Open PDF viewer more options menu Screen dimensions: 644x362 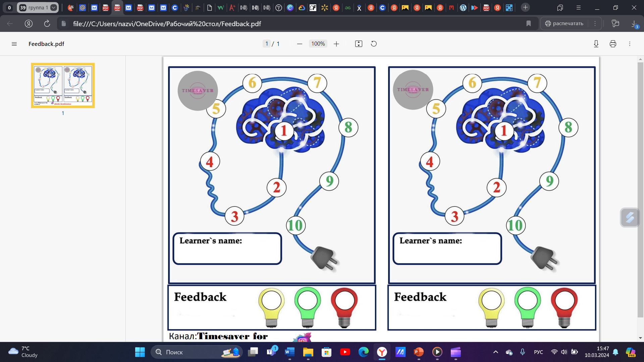click(630, 44)
